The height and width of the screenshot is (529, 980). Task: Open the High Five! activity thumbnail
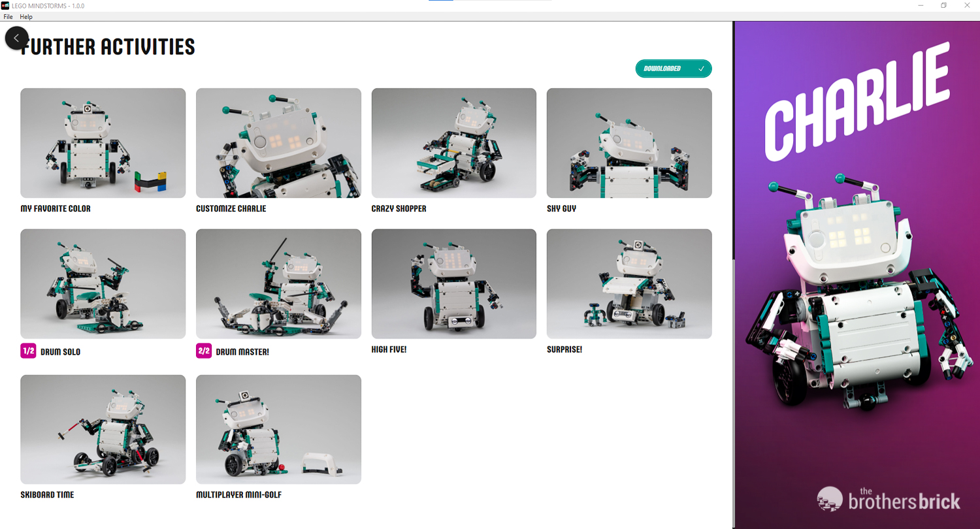click(x=453, y=283)
